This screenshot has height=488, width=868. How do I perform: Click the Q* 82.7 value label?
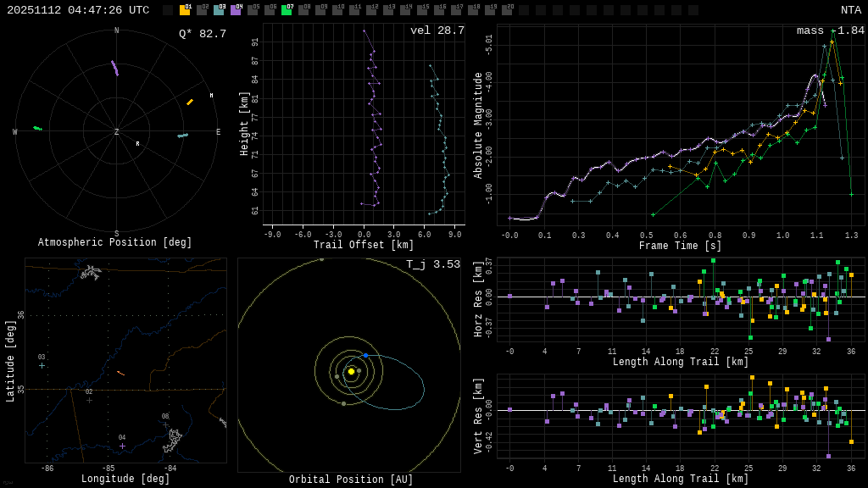pos(202,34)
